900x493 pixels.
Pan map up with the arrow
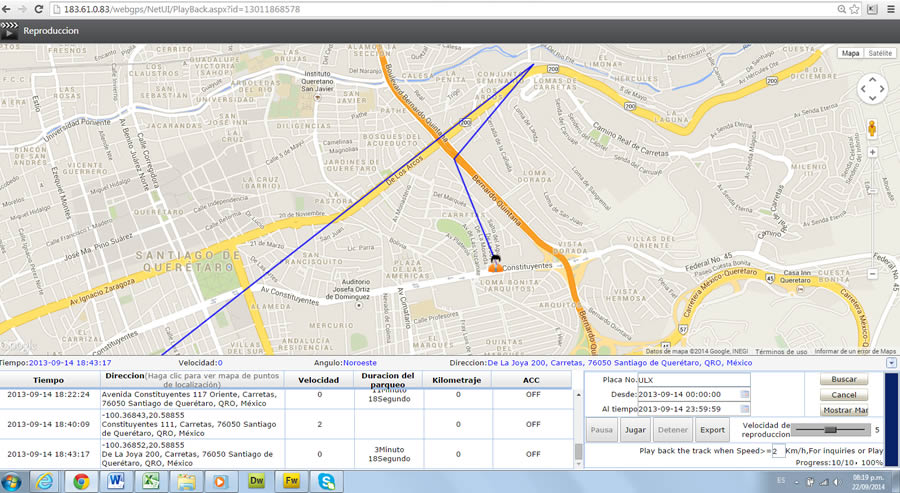(x=872, y=80)
